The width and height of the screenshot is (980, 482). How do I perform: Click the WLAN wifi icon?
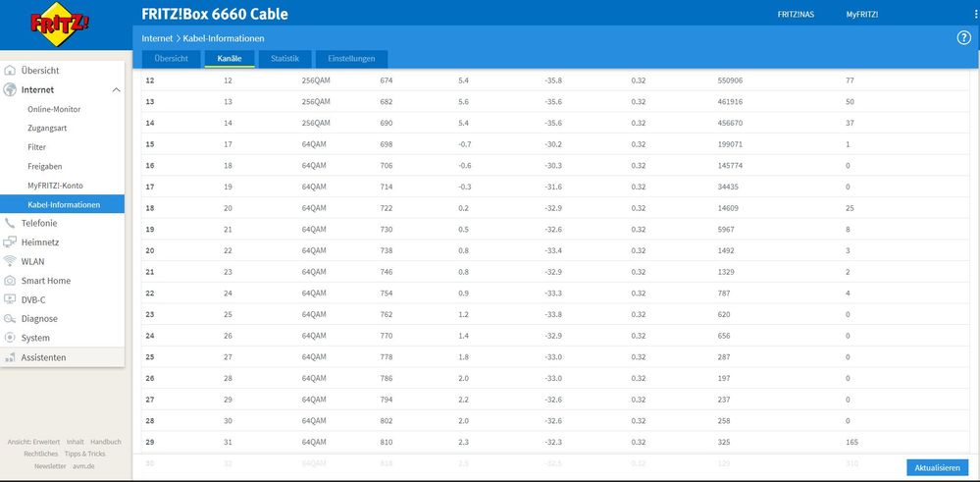(x=10, y=261)
